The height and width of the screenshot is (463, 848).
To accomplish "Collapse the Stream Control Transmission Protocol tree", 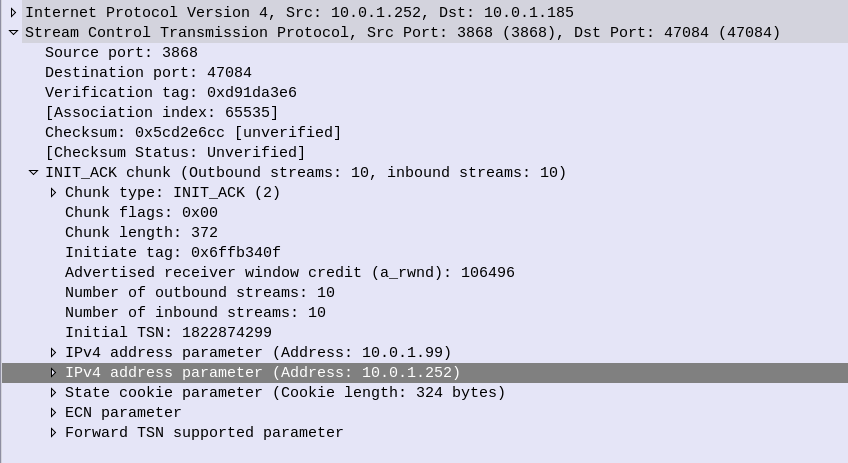I will click(13, 33).
